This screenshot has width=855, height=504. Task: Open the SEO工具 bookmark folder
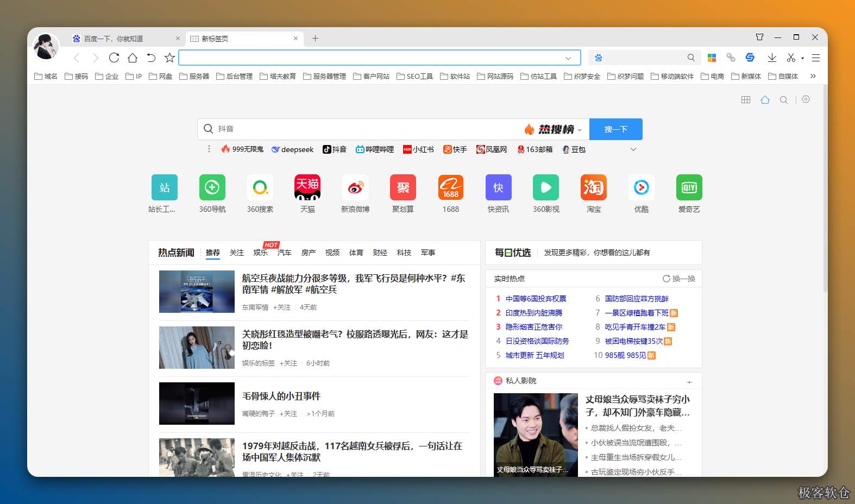415,76
